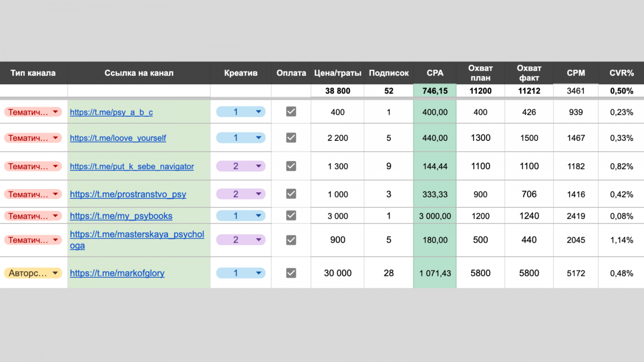This screenshot has width=644, height=362.
Task: Uncheck payment checkbox for psy_a_b_c row
Action: (291, 112)
